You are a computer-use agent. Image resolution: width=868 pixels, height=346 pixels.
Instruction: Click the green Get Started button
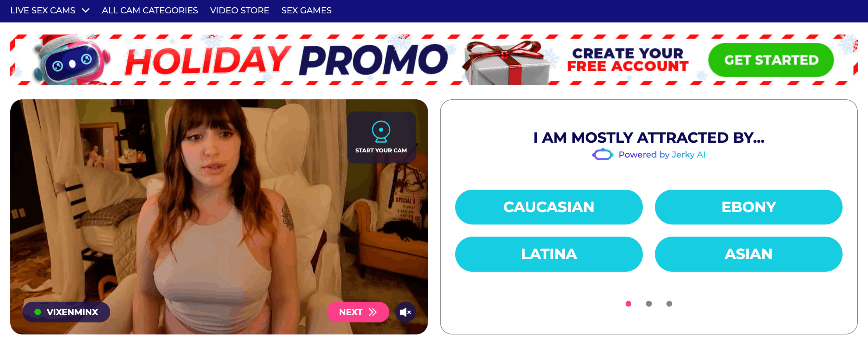click(771, 60)
